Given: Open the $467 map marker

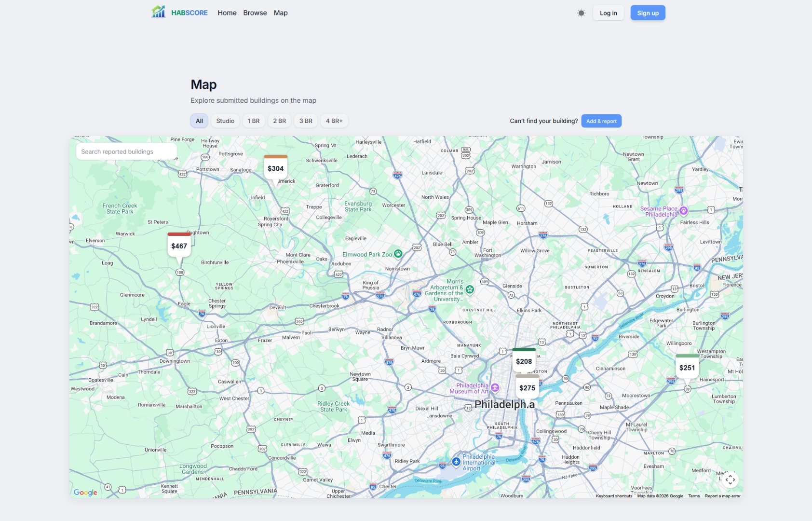Looking at the screenshot, I should pyautogui.click(x=179, y=246).
